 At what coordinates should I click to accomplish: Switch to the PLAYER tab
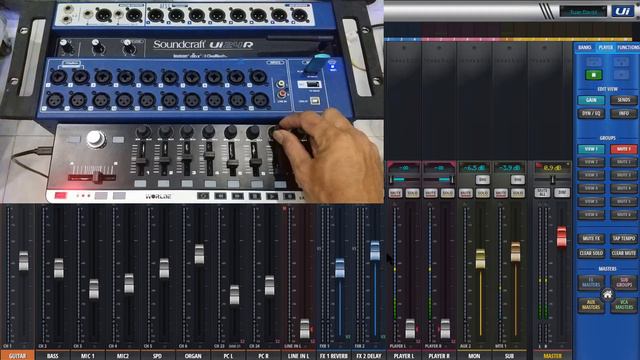605,48
